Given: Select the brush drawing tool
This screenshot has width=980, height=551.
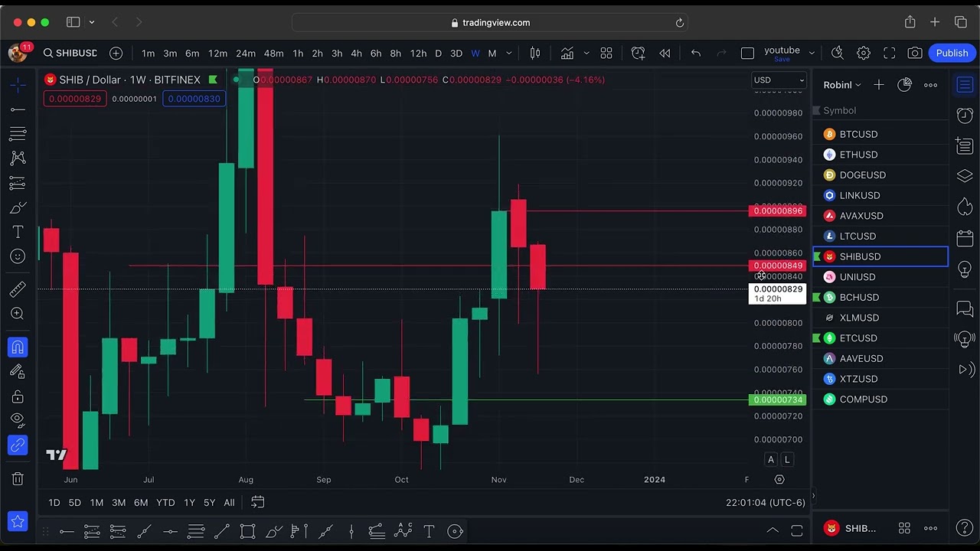Looking at the screenshot, I should click(x=18, y=207).
